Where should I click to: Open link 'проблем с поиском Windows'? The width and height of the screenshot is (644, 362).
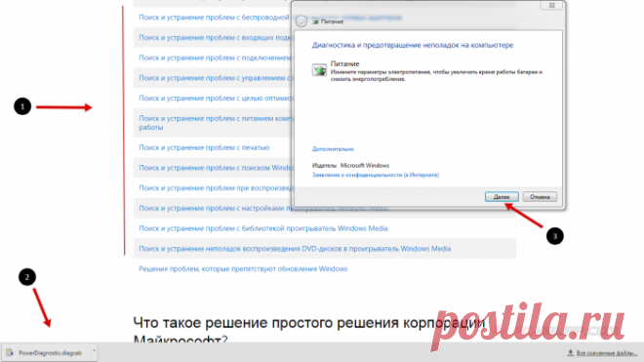tap(215, 168)
